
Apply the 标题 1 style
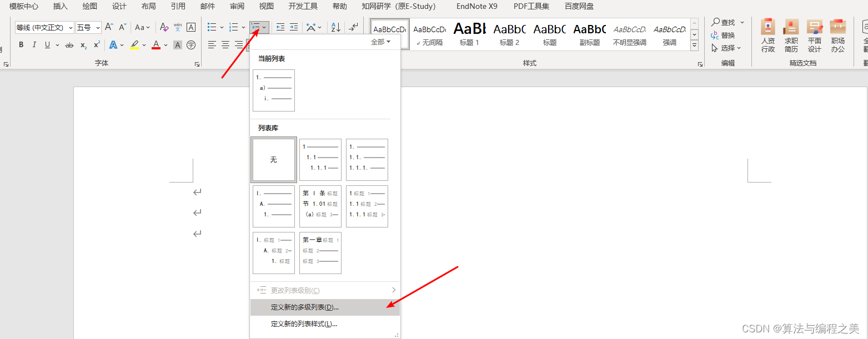point(469,34)
